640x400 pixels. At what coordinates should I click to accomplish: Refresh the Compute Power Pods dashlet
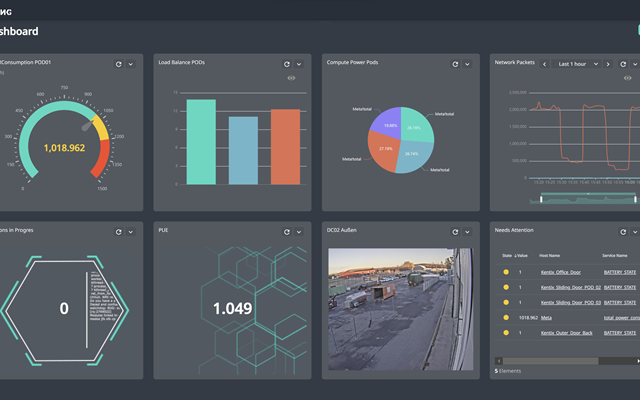(x=455, y=64)
